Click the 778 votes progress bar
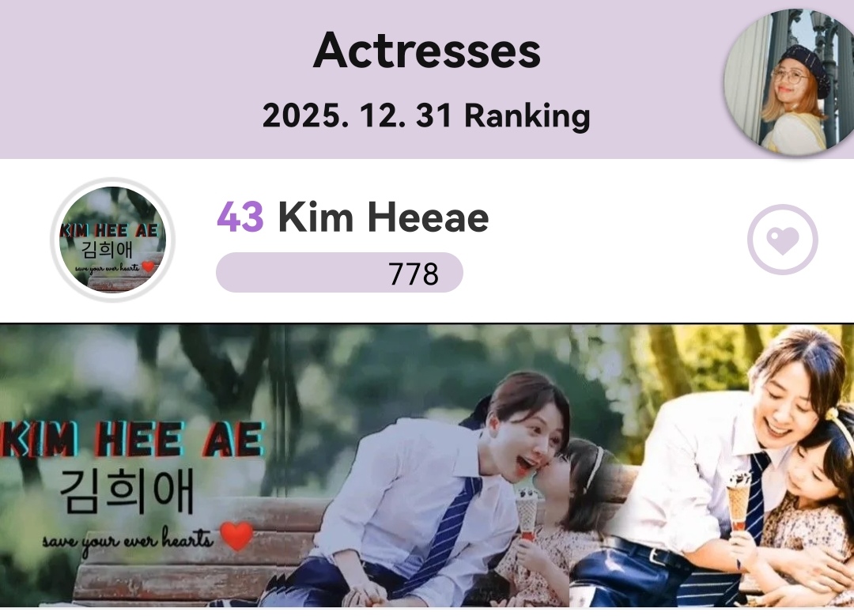 339,272
